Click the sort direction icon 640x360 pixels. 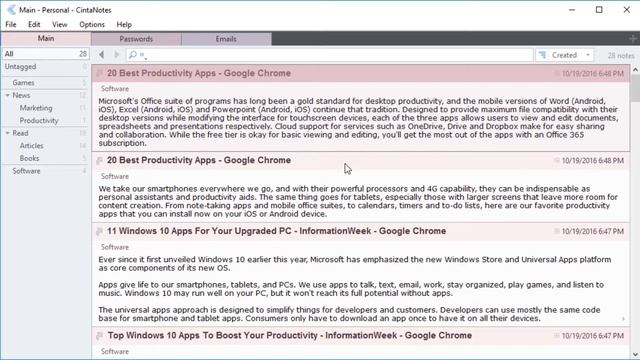[x=542, y=55]
